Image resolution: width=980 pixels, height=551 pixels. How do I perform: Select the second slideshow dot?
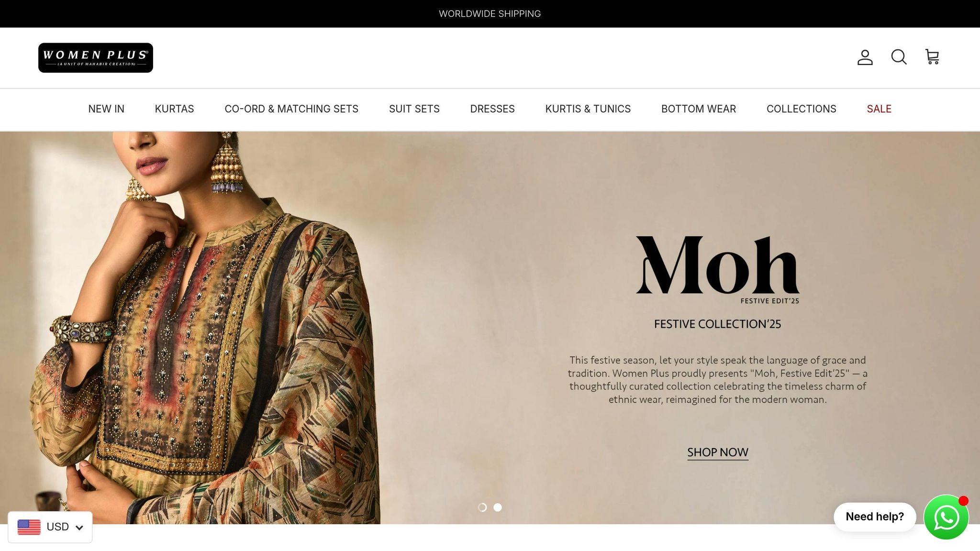point(498,507)
